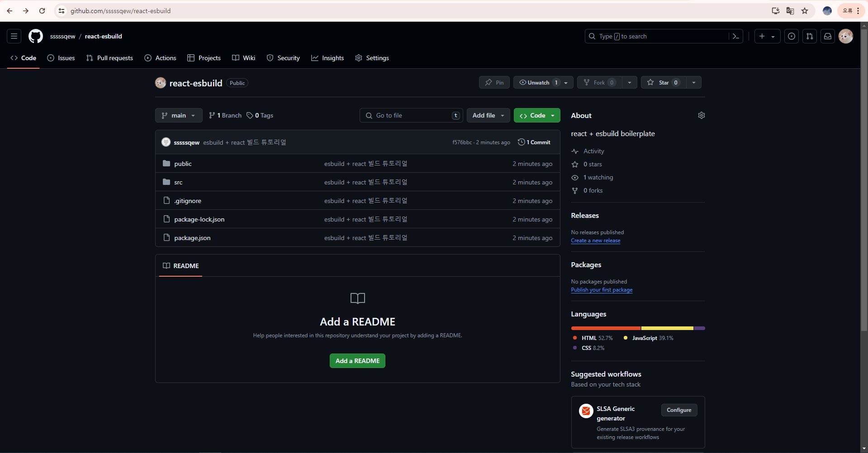The image size is (868, 453).
Task: Open the GitHub hamburger navigation menu
Action: [x=14, y=36]
